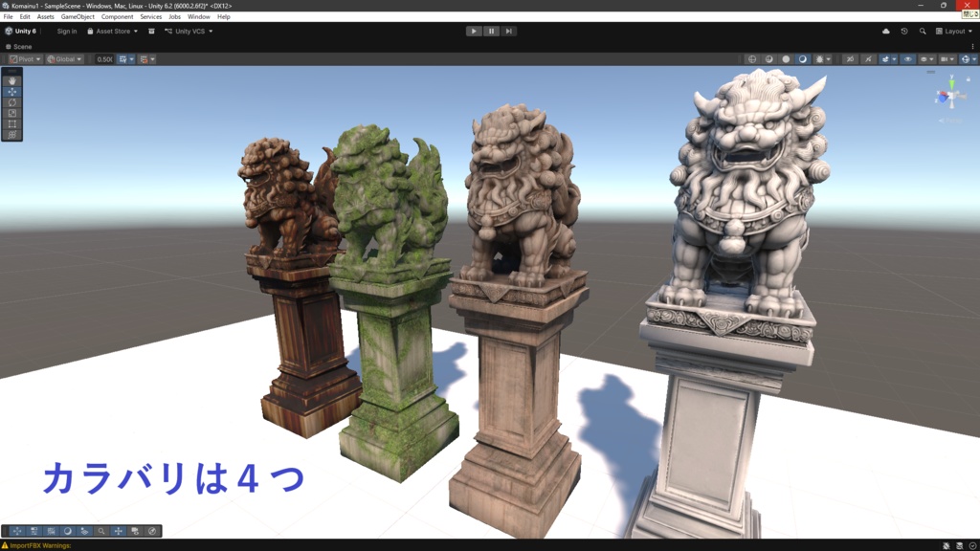Open the undo history icon
The image size is (980, 551).
pyautogui.click(x=903, y=32)
